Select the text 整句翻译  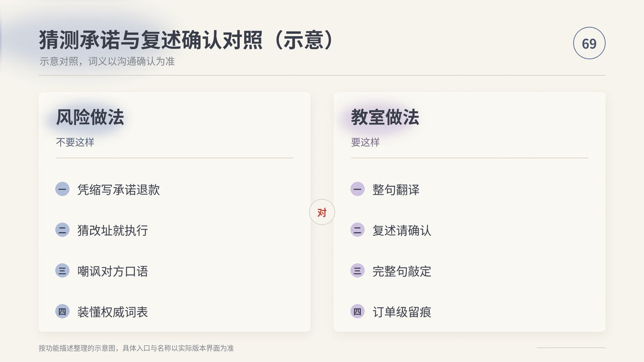pos(396,189)
